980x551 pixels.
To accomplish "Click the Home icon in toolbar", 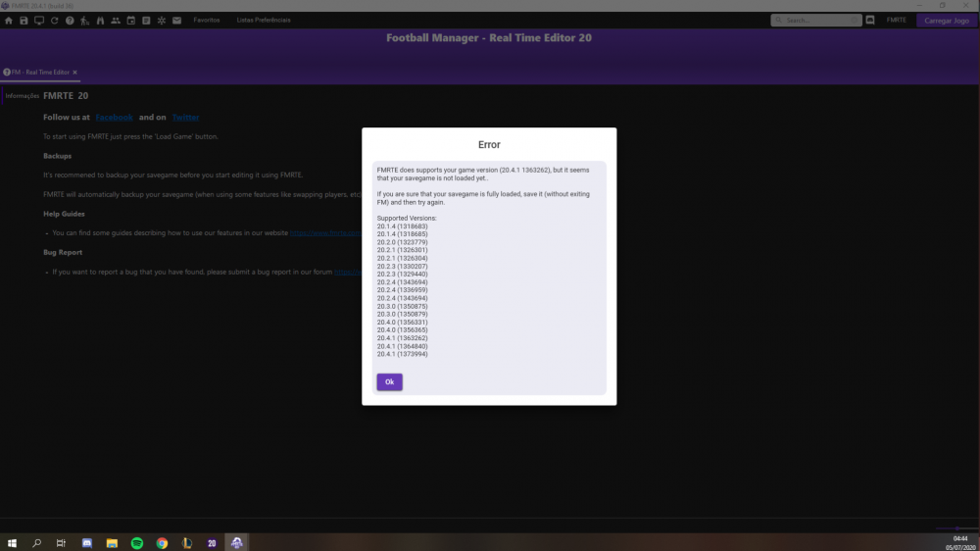I will point(9,21).
